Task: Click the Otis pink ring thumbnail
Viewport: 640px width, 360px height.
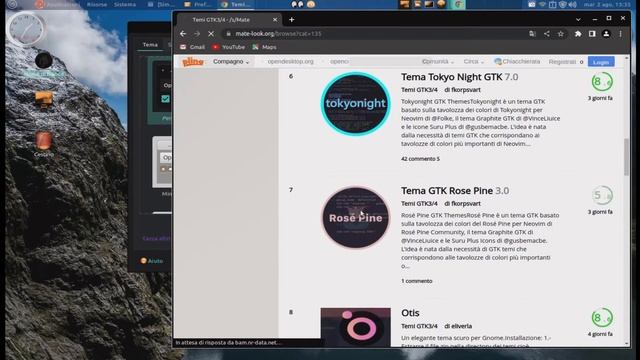Action: click(x=355, y=327)
